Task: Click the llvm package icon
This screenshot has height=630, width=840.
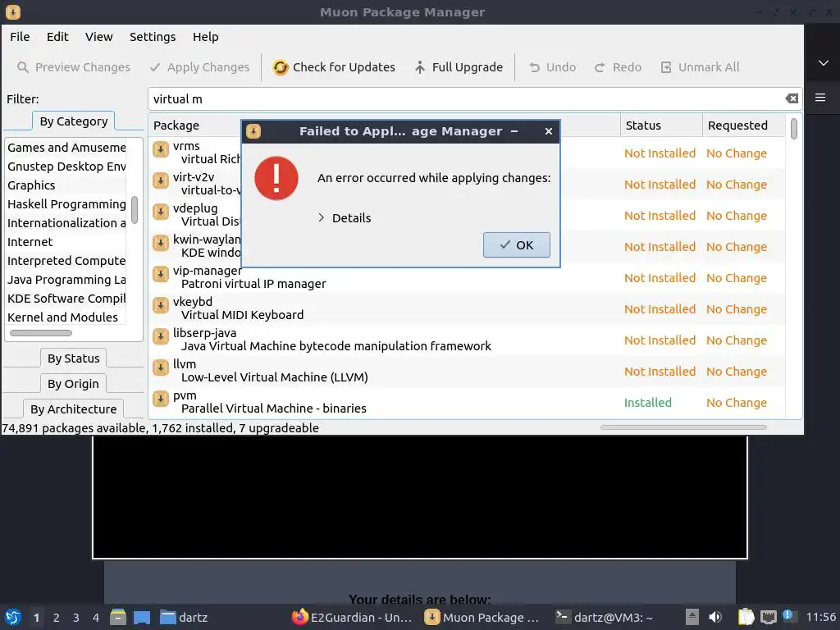Action: [161, 367]
